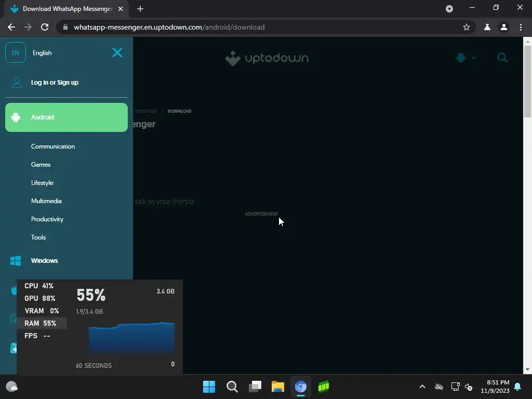Open the Communication category

point(53,146)
